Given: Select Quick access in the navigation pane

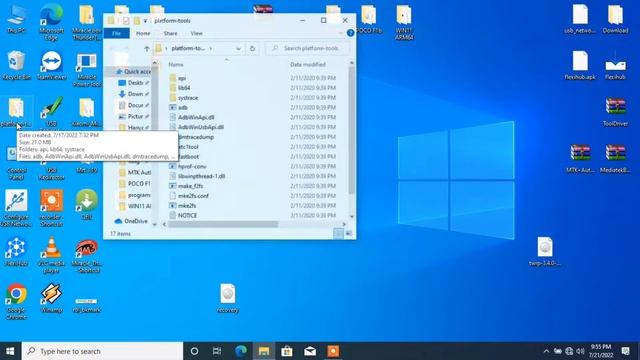Looking at the screenshot, I should click(x=133, y=71).
